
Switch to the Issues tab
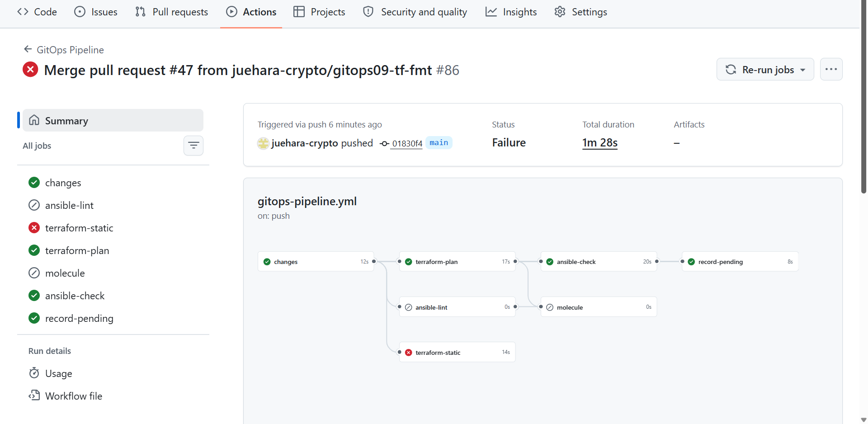pyautogui.click(x=96, y=12)
